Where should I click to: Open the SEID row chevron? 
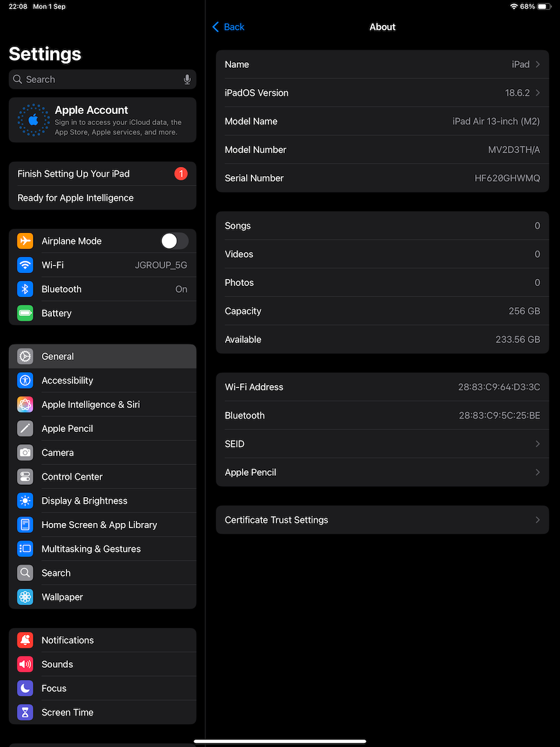(538, 444)
